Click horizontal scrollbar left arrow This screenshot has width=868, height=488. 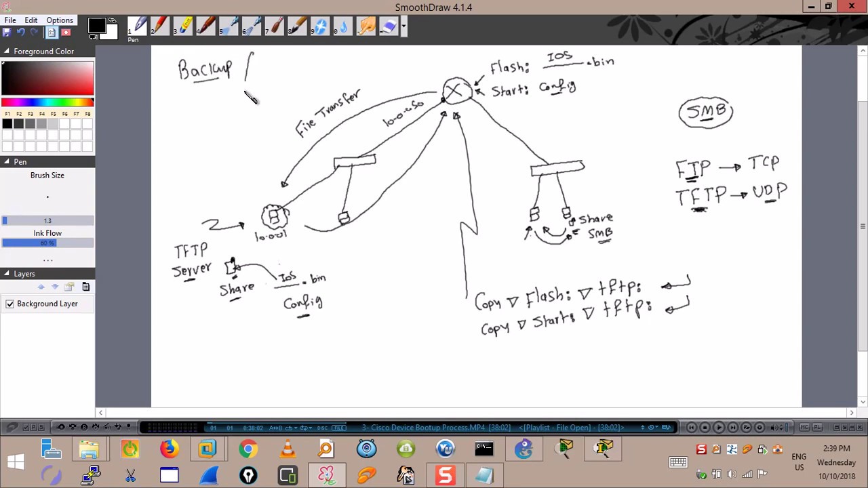[100, 412]
